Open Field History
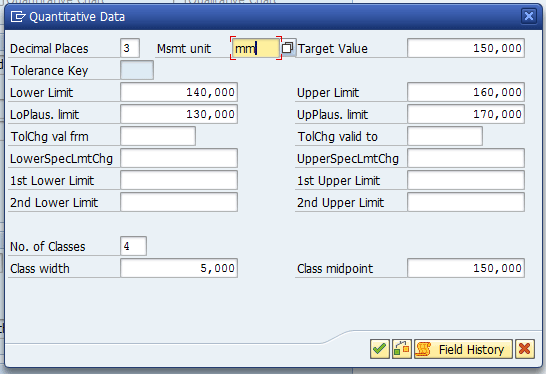Image resolution: width=546 pixels, height=374 pixels. pos(463,349)
